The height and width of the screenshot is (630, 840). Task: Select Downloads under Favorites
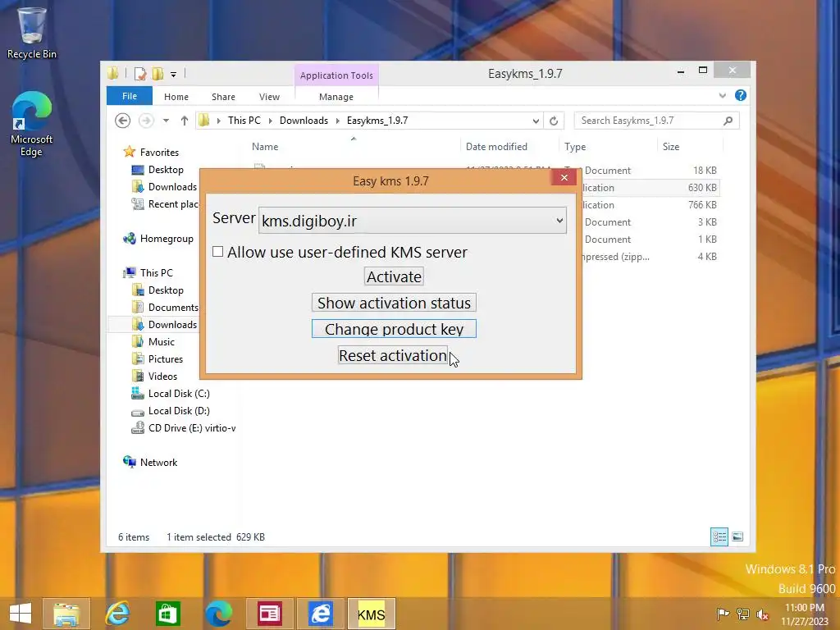(x=172, y=186)
